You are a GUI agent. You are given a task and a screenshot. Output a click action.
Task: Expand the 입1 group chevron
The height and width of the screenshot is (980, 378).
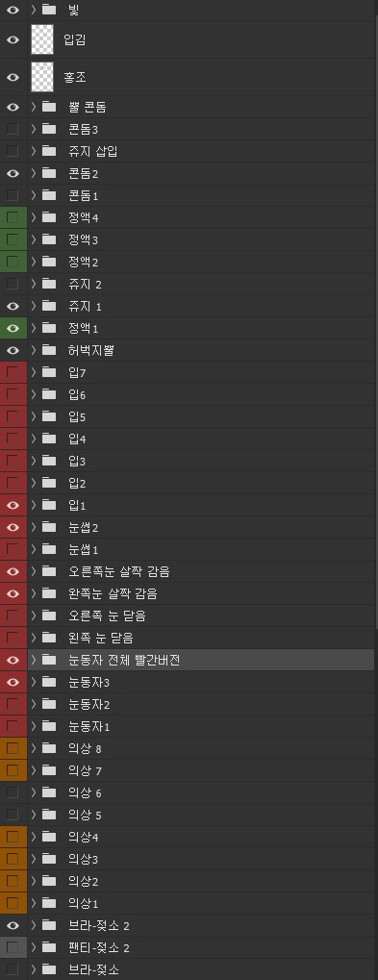[34, 505]
